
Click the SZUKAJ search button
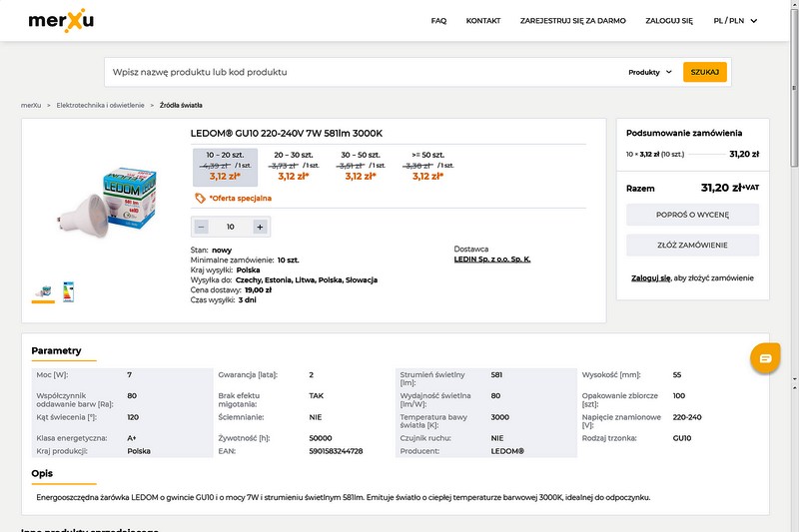point(705,72)
